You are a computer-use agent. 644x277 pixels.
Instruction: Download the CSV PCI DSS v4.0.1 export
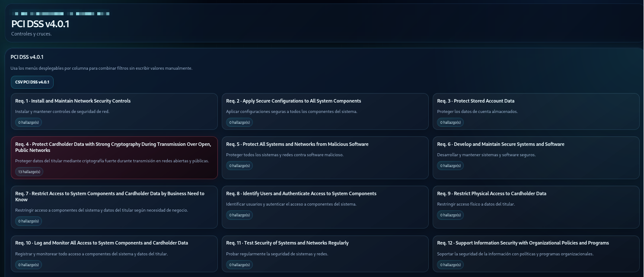(32, 82)
